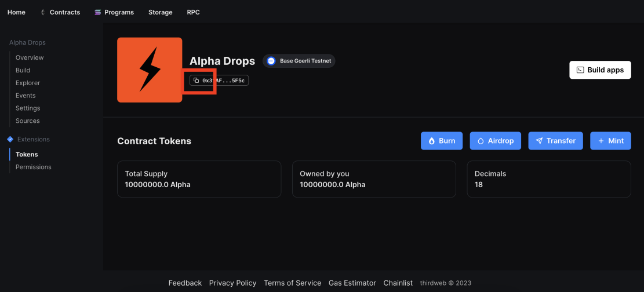Click the Alpha Drops contract title
The height and width of the screenshot is (292, 644).
click(x=222, y=61)
